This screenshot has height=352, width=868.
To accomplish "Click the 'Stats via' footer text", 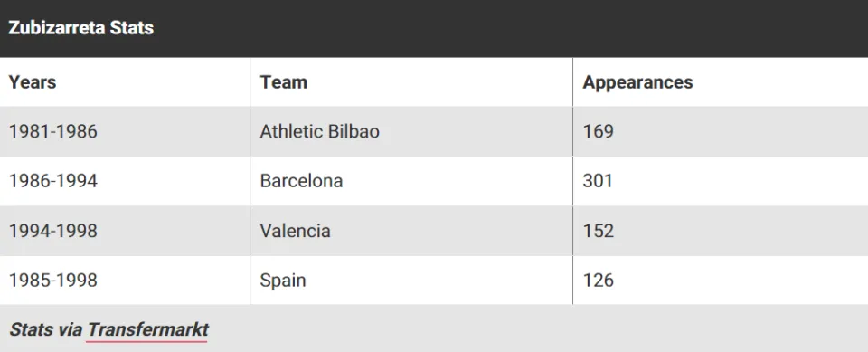I will (x=46, y=329).
